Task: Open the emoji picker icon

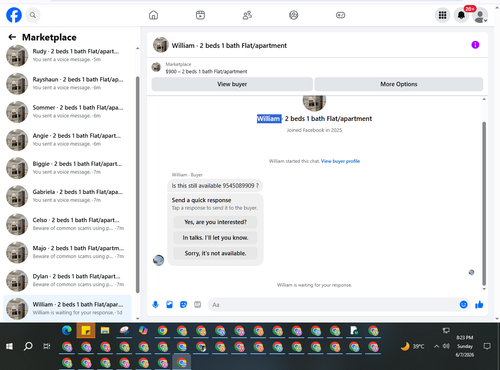Action: (x=463, y=304)
